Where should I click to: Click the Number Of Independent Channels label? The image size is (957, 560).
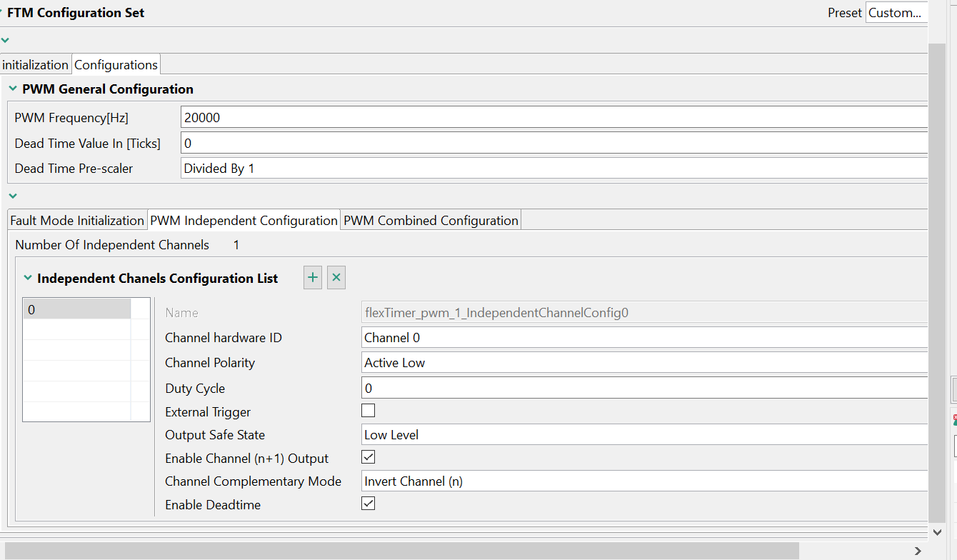[x=112, y=245]
